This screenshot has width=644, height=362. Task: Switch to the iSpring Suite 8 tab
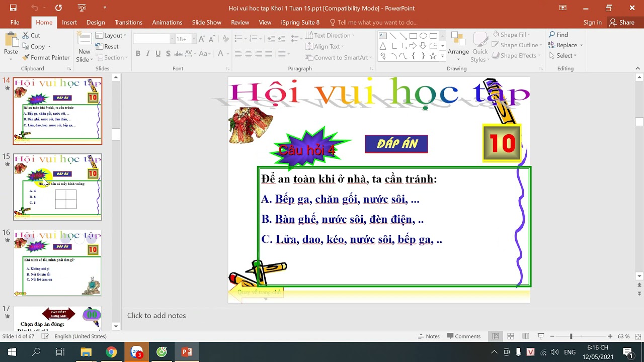(300, 22)
